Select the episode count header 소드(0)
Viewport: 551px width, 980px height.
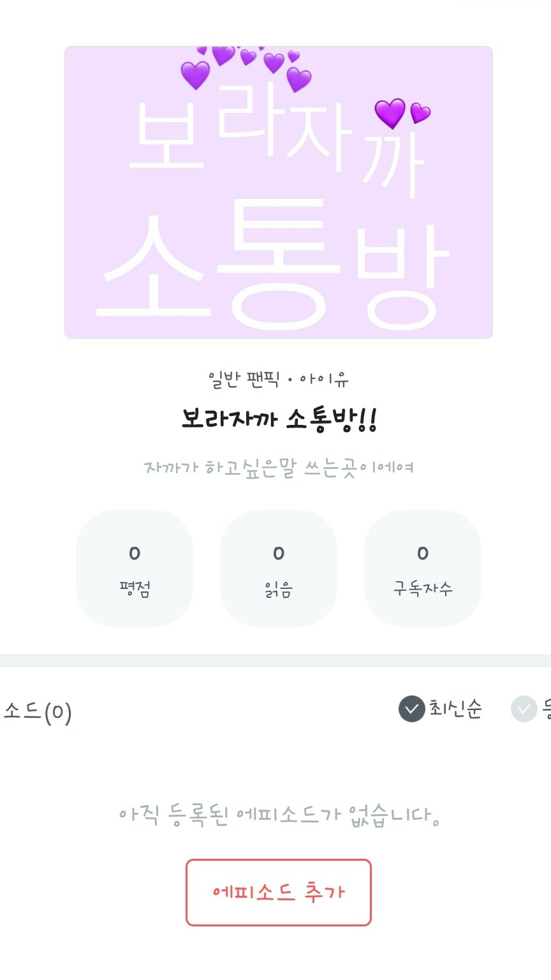coord(37,711)
